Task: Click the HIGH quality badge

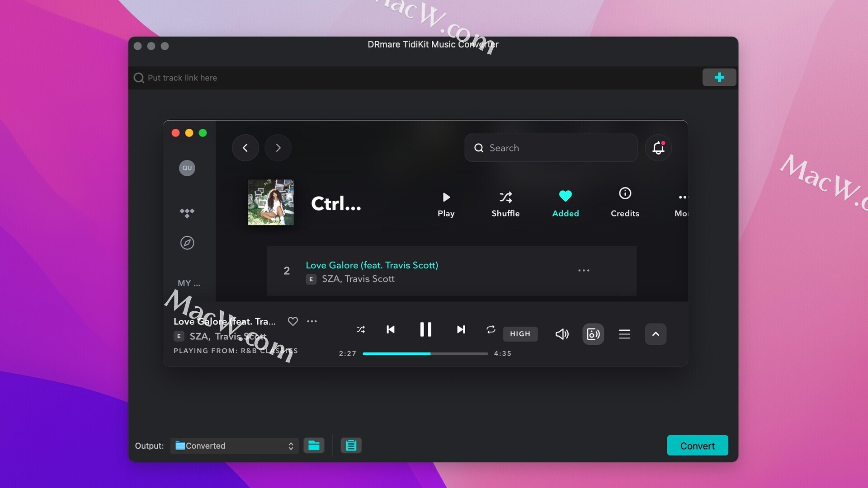Action: click(520, 334)
